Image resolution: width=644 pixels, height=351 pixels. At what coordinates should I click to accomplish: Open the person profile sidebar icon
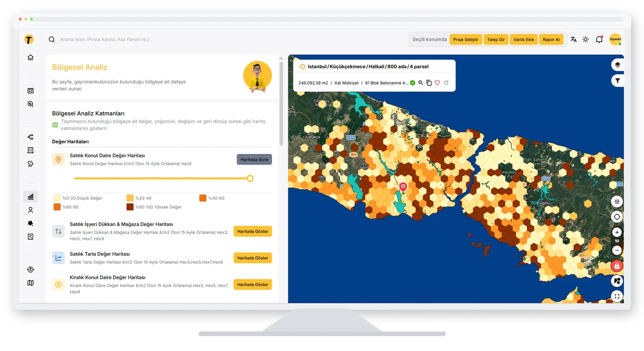pyautogui.click(x=31, y=210)
